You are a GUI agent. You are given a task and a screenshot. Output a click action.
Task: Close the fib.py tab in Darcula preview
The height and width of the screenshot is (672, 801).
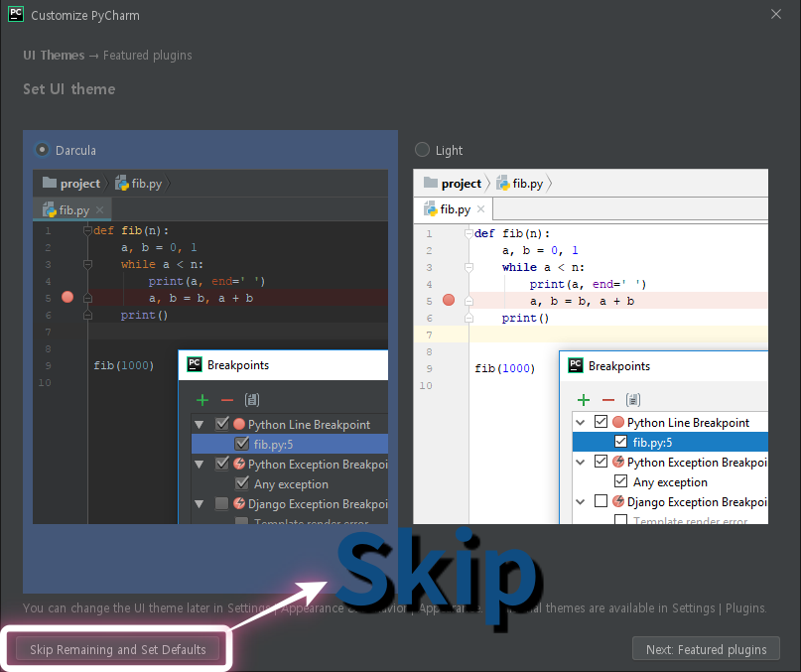[99, 209]
